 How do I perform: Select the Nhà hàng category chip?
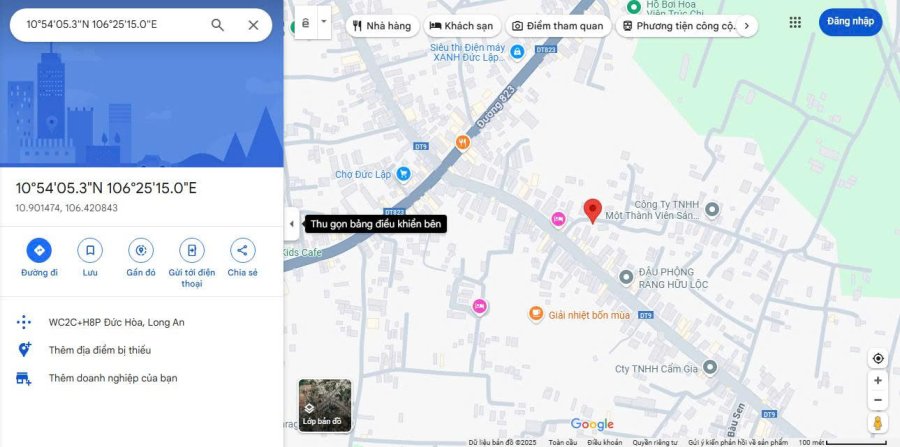click(x=382, y=25)
